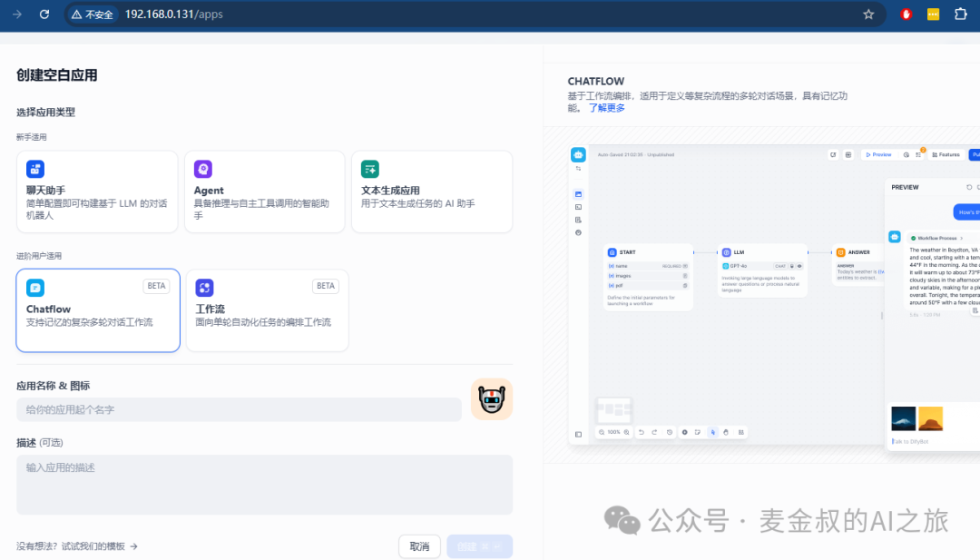Click the zoom-out icon beside 100%
Image resolution: width=980 pixels, height=560 pixels.
(602, 432)
